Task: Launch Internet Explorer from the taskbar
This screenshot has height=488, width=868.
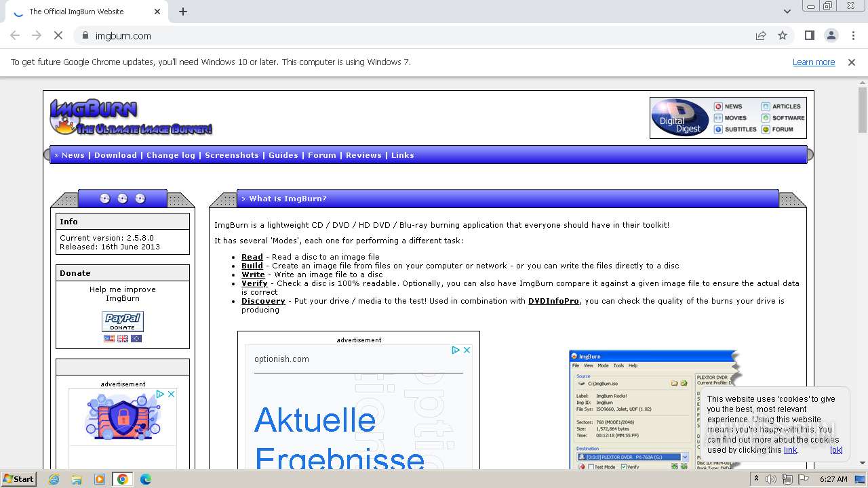Action: [x=54, y=479]
